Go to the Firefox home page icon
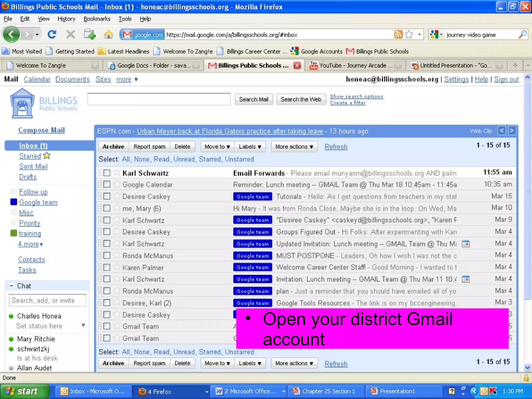 click(x=109, y=34)
